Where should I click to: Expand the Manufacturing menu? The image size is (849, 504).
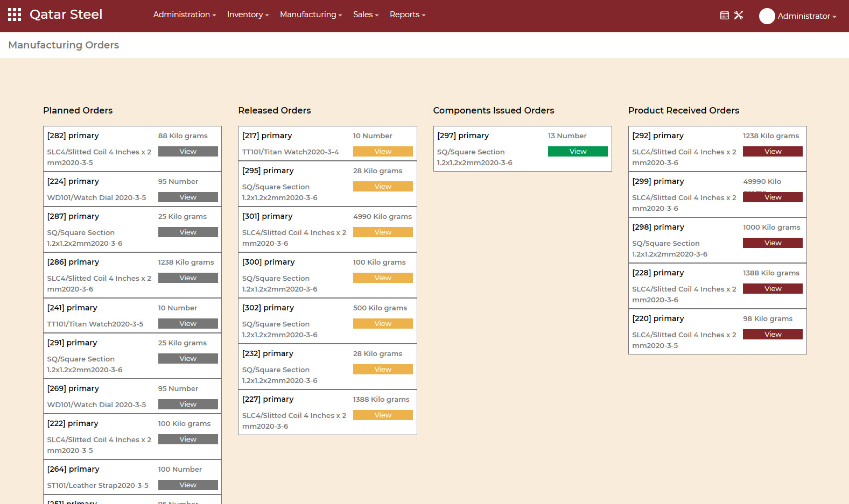311,15
